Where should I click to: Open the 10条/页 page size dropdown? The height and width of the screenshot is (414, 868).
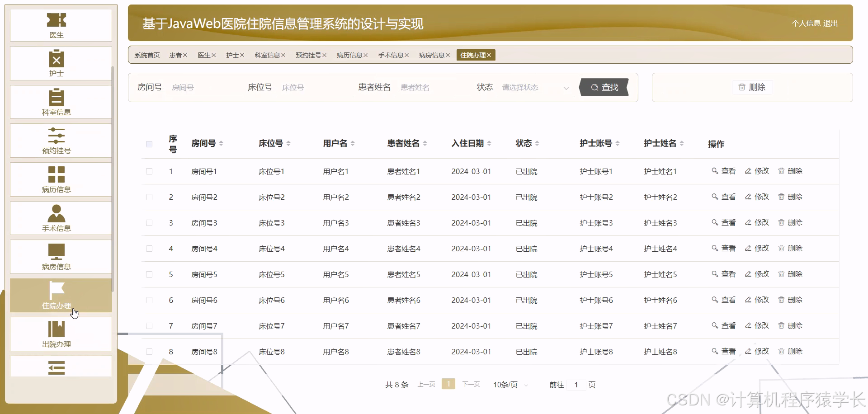[x=509, y=385]
